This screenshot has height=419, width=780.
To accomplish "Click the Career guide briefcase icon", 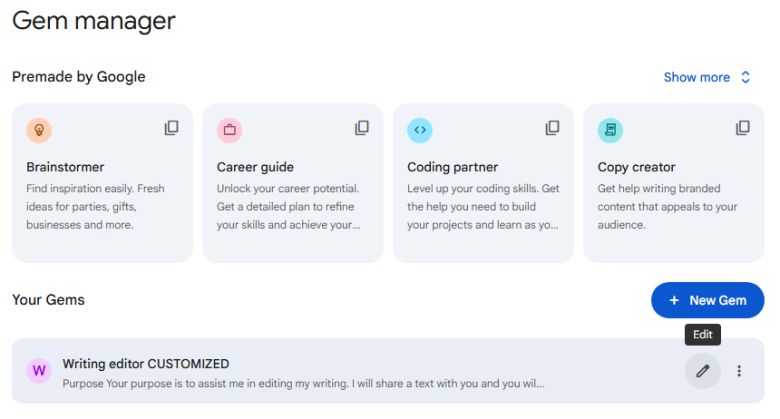I will pos(229,130).
